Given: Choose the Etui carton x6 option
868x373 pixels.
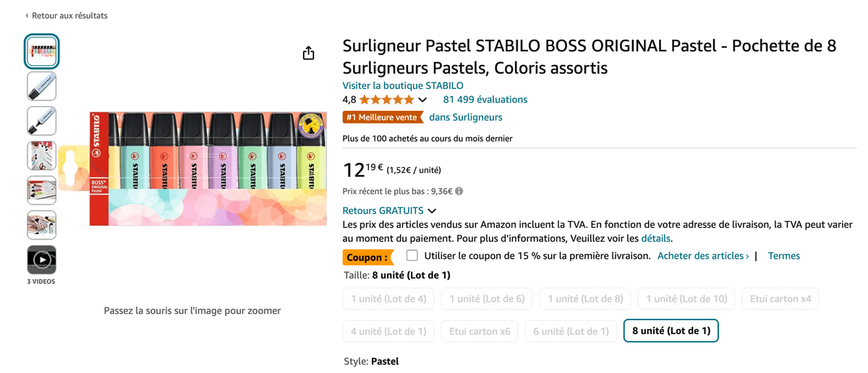Looking at the screenshot, I should (480, 331).
